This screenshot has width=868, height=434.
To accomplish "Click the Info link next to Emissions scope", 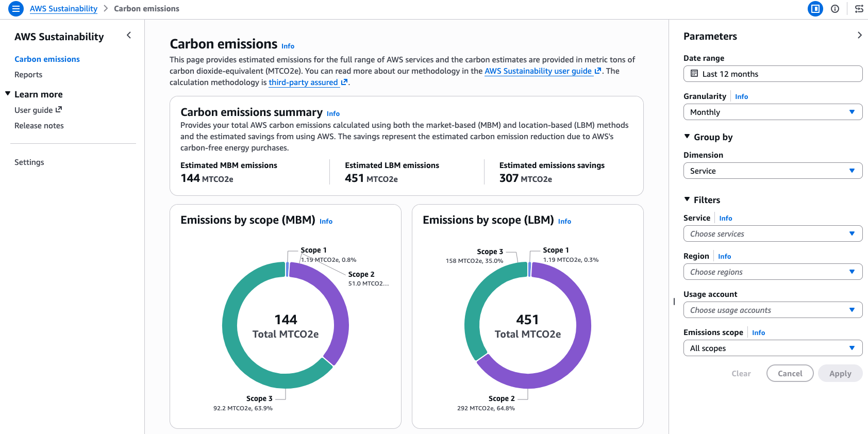I will (x=758, y=333).
